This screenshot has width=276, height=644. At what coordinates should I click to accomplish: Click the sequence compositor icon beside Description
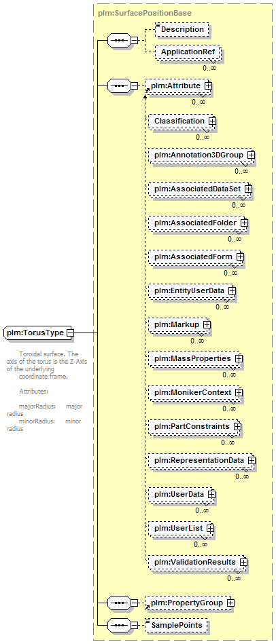(x=119, y=40)
